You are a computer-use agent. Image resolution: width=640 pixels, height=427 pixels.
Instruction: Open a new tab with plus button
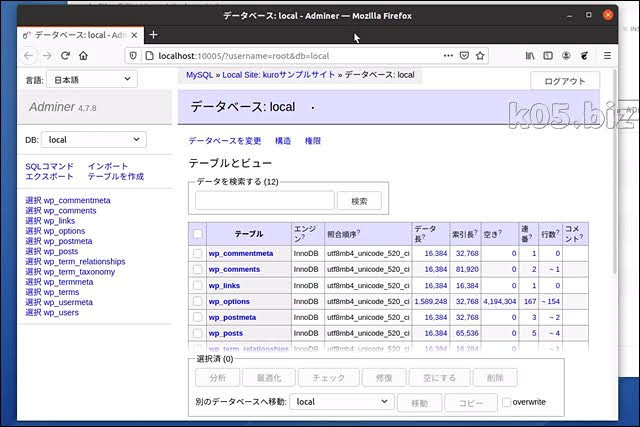tap(153, 35)
